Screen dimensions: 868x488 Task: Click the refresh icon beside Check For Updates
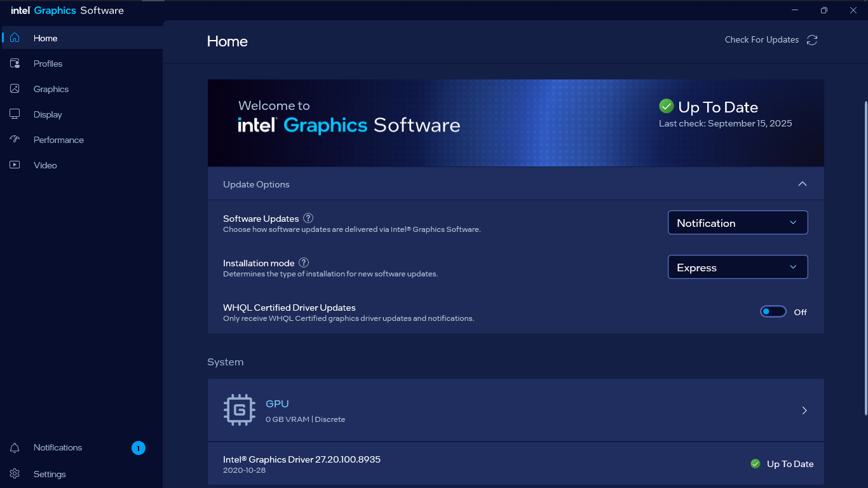click(x=812, y=40)
